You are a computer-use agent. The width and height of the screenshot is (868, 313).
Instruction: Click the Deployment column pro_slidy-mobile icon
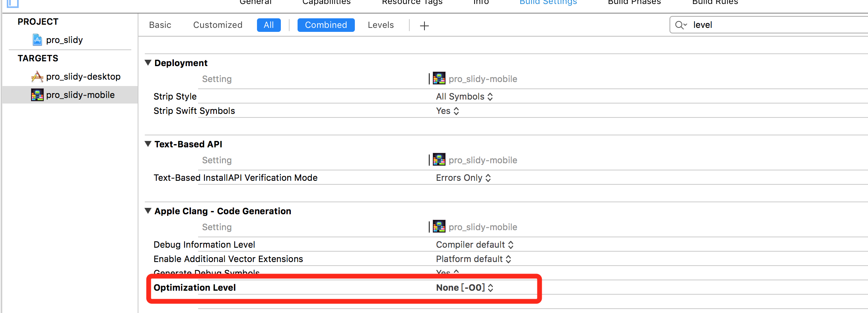coord(439,79)
